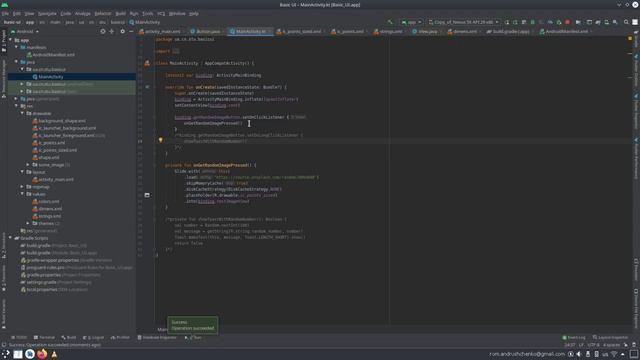Open the Copy_of_Nexus device selector dropdown
This screenshot has height=360, width=640.
point(463,22)
